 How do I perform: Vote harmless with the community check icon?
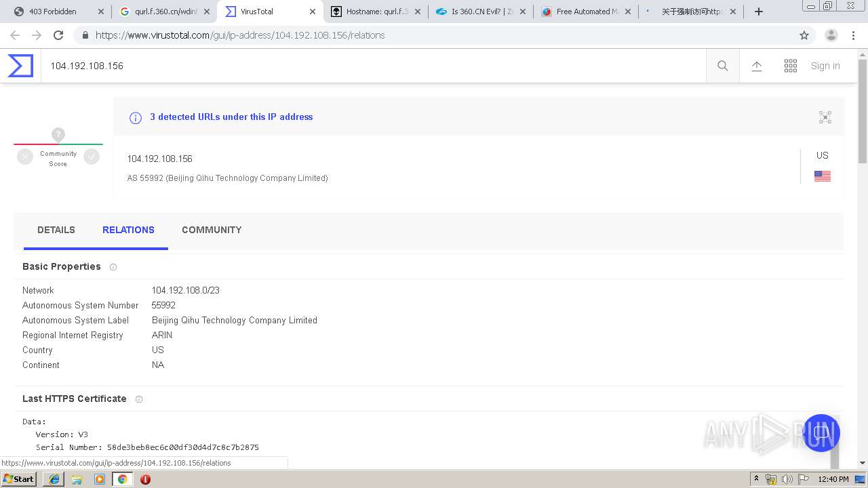pyautogui.click(x=92, y=157)
